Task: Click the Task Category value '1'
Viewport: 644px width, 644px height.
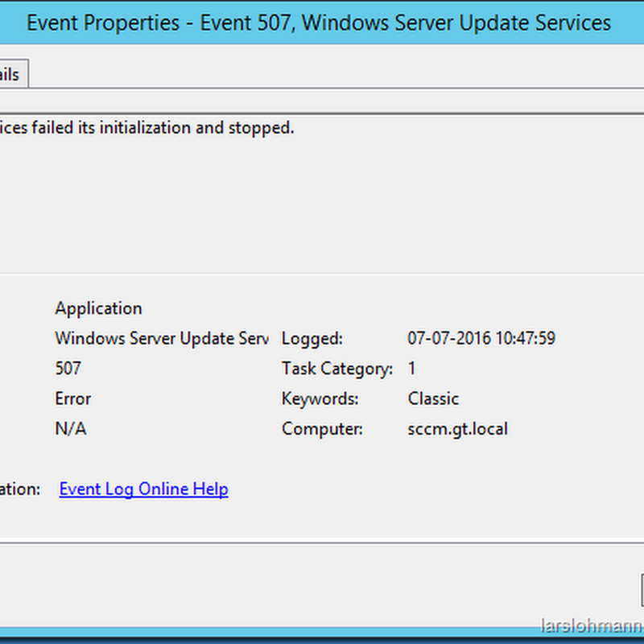Action: [411, 369]
